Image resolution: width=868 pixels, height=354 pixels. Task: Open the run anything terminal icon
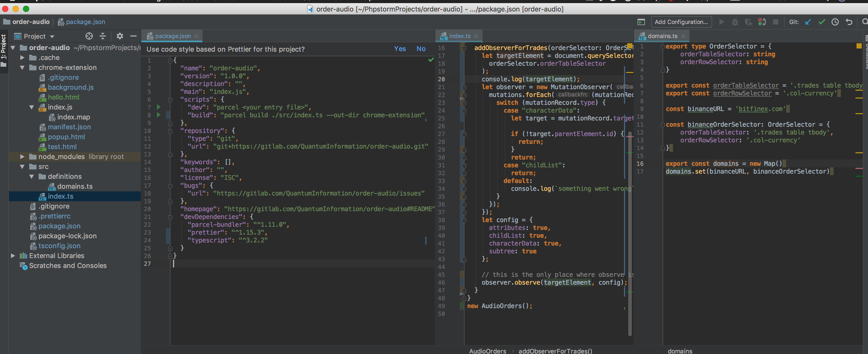tap(641, 22)
